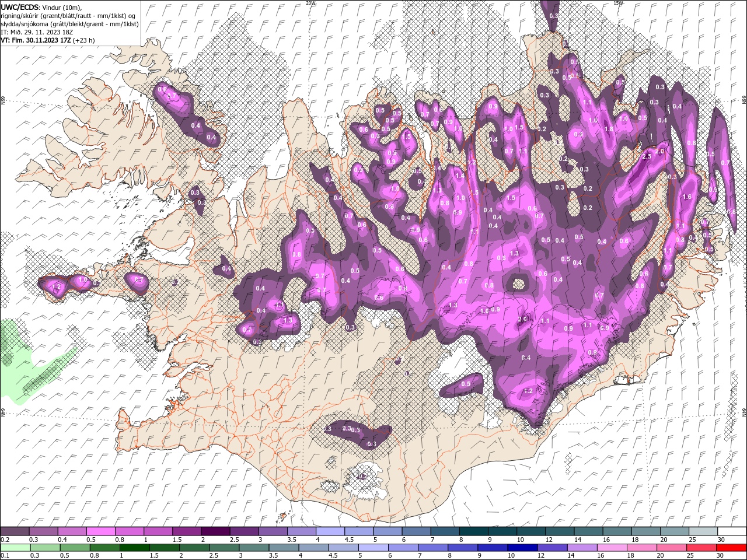Viewport: 747px width, 560px height.
Task: Select the lavender 4 swatch in top legend row
Action: tap(330, 531)
